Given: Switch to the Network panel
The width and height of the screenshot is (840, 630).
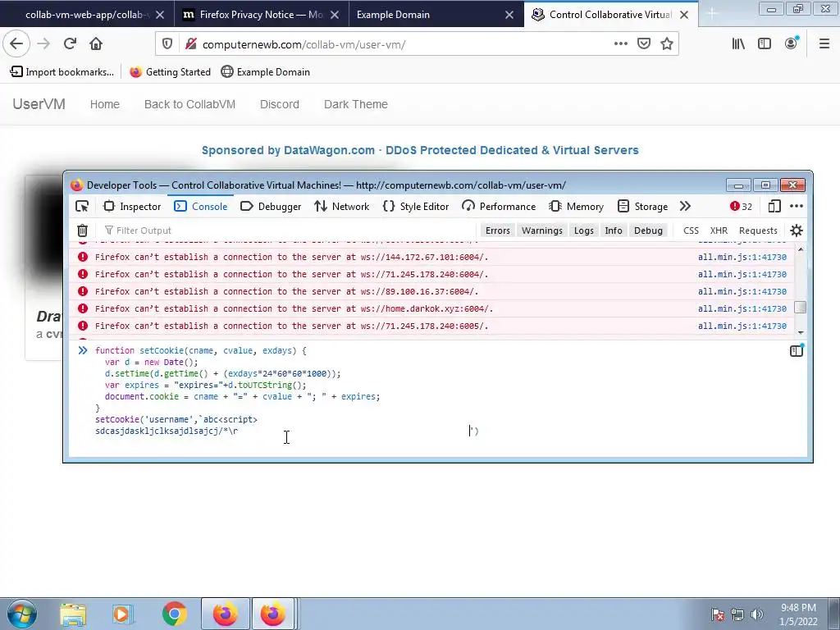Looking at the screenshot, I should [342, 206].
